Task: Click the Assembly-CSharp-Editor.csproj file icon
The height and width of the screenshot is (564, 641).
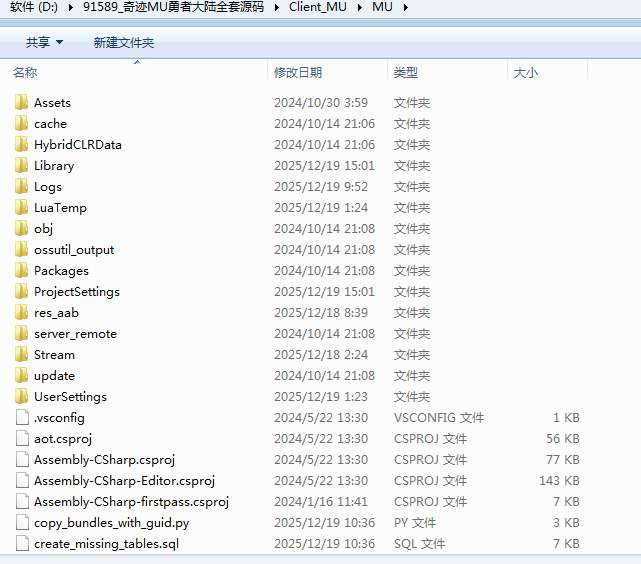Action: (x=22, y=481)
